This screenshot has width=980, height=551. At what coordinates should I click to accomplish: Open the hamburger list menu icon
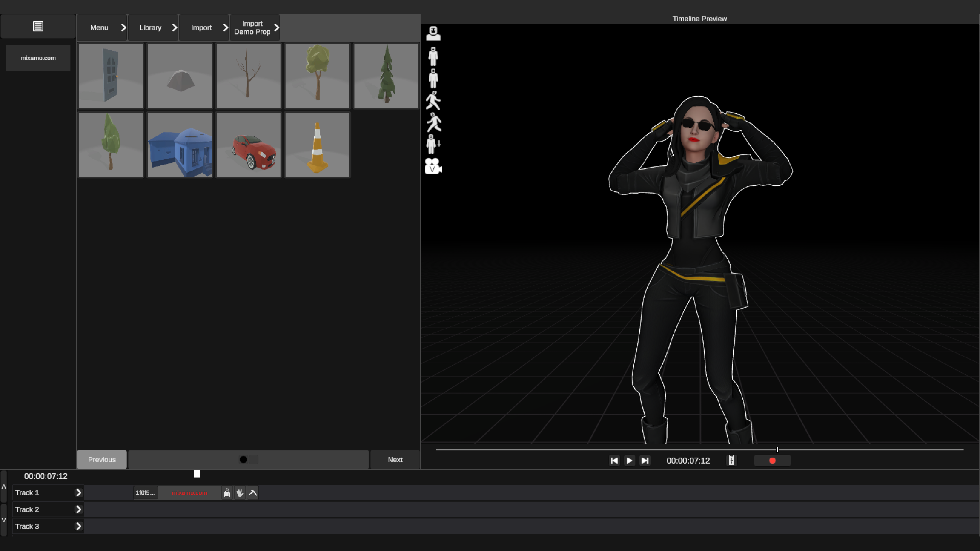(x=38, y=26)
